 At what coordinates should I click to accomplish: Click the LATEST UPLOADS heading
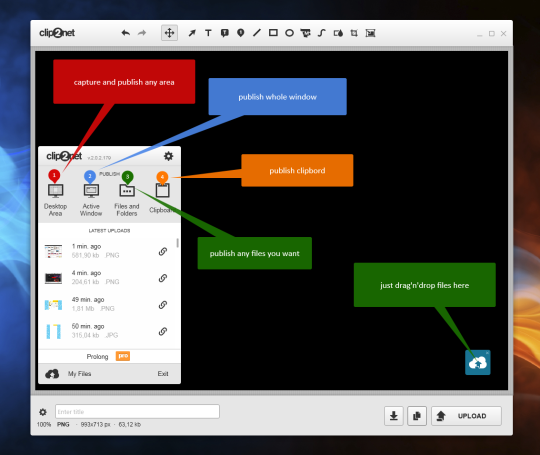[x=110, y=231]
